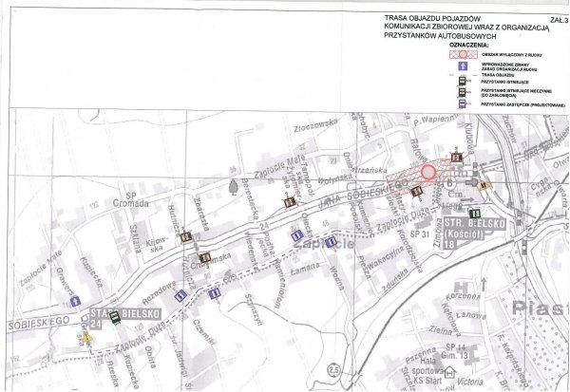Screen dimensions: 570x392
Task: Click the red hatched legend swatch
Action: [x=464, y=55]
